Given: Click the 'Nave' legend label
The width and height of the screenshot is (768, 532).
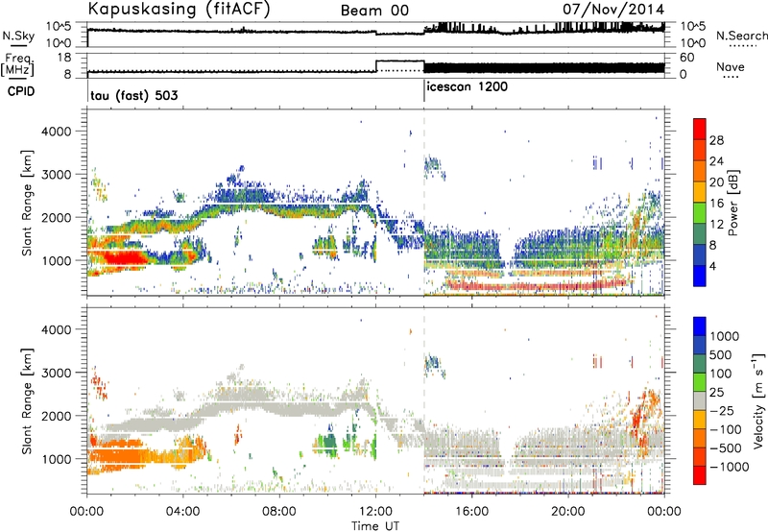Looking at the screenshot, I should pyautogui.click(x=731, y=66).
